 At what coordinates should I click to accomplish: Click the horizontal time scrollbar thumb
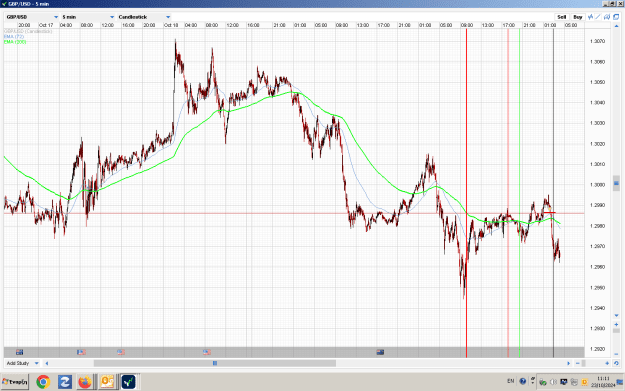click(x=215, y=363)
